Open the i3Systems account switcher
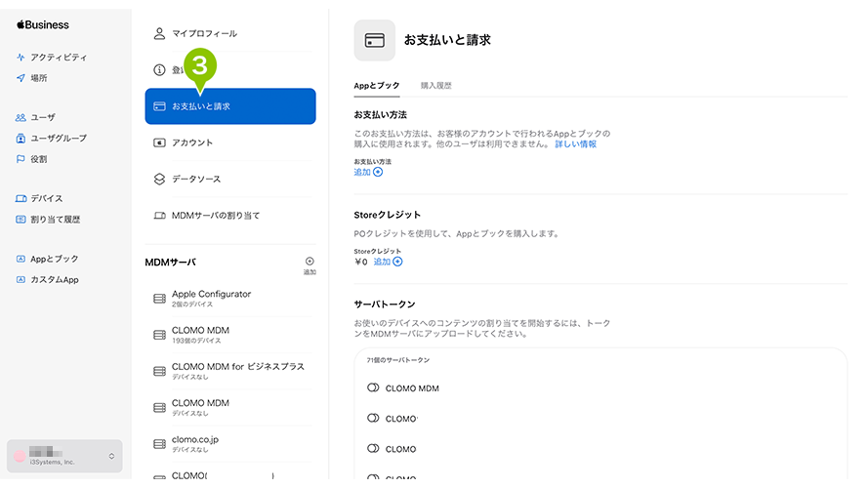The image size is (868, 488). point(64,456)
